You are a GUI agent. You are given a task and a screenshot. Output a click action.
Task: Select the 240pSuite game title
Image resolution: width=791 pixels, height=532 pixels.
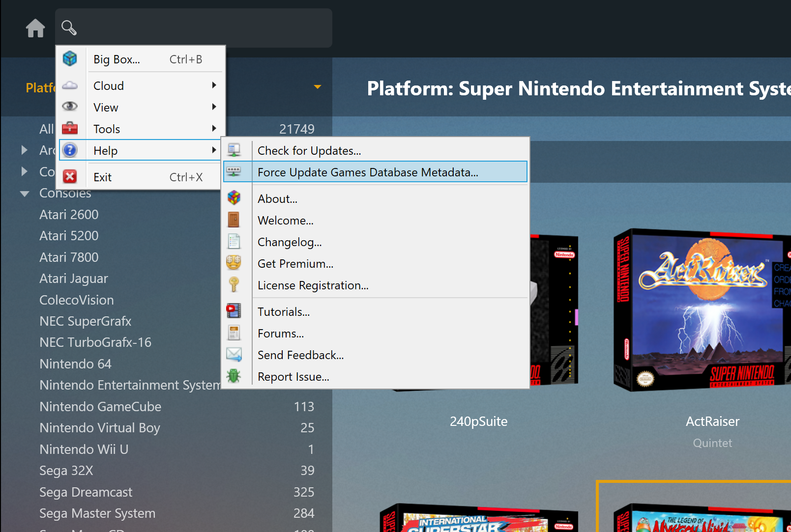click(x=478, y=421)
